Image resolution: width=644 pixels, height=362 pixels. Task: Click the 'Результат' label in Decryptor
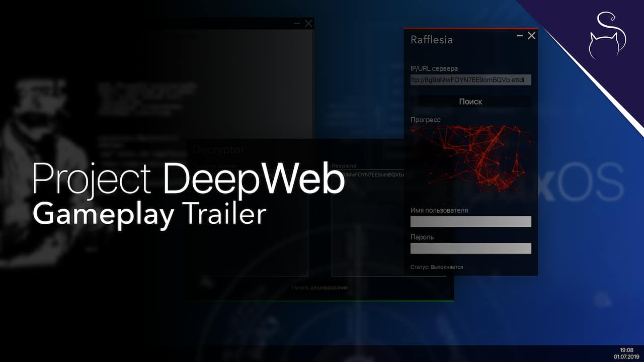tap(344, 165)
